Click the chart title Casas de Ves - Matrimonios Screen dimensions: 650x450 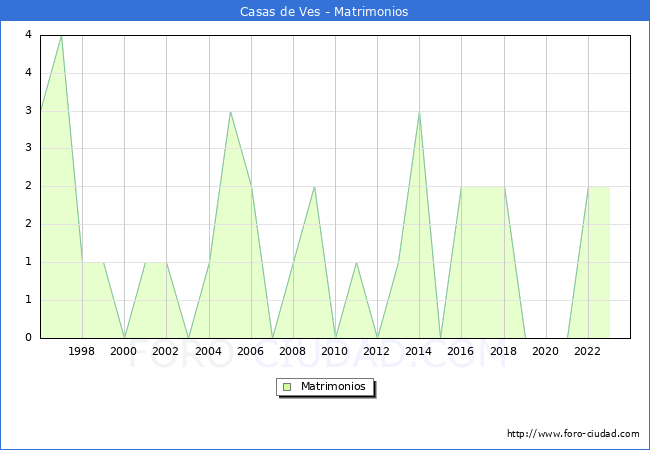[324, 12]
